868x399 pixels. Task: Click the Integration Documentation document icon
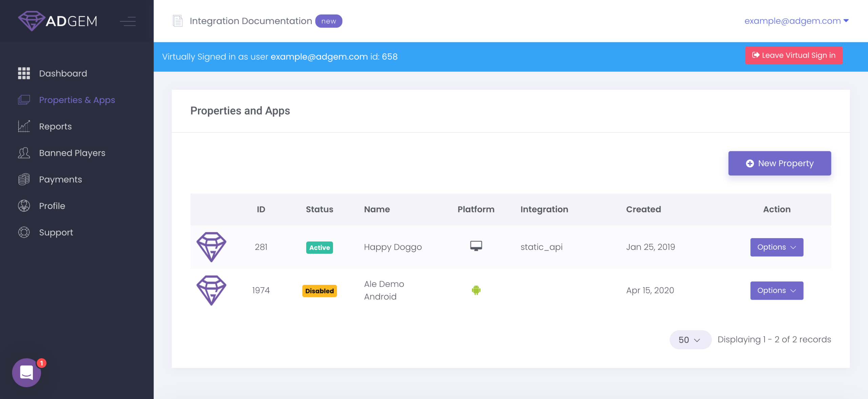pos(178,21)
